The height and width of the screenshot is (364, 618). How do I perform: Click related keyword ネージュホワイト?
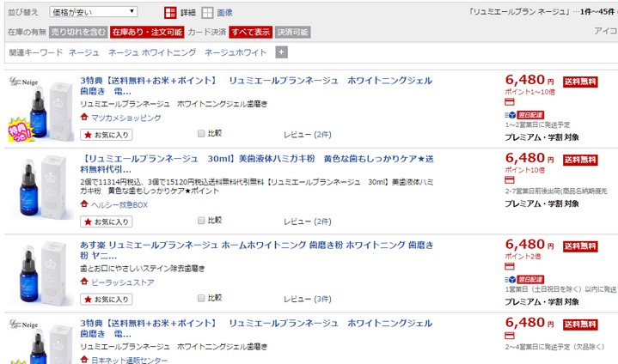click(x=236, y=52)
